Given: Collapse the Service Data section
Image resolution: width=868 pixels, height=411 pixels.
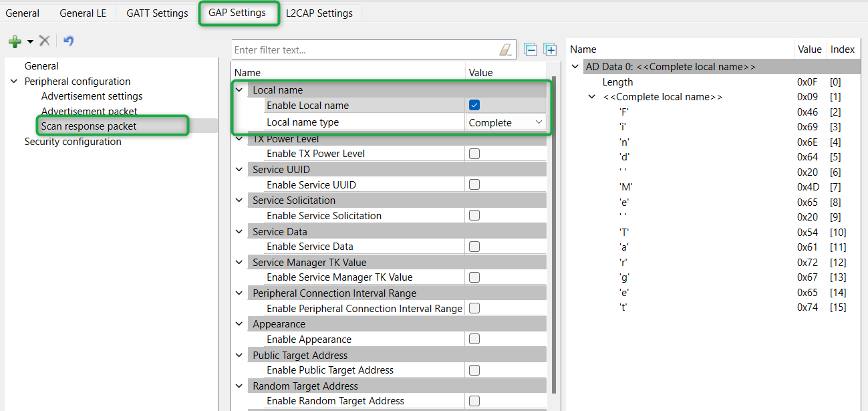Looking at the screenshot, I should (239, 232).
